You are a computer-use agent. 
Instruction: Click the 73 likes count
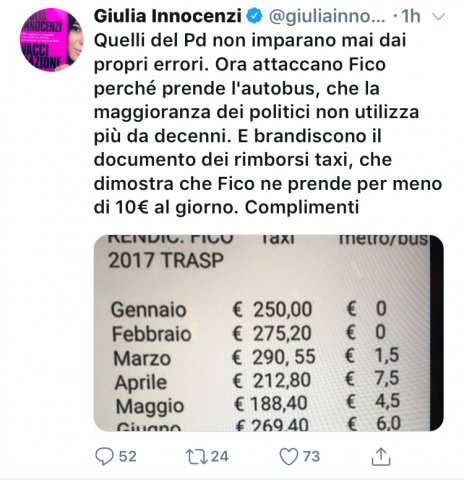311,456
